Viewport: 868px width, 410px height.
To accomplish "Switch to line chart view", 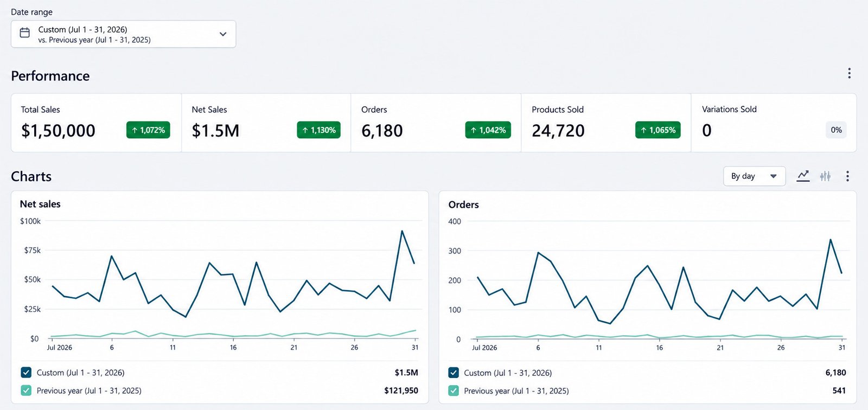I will pyautogui.click(x=803, y=176).
